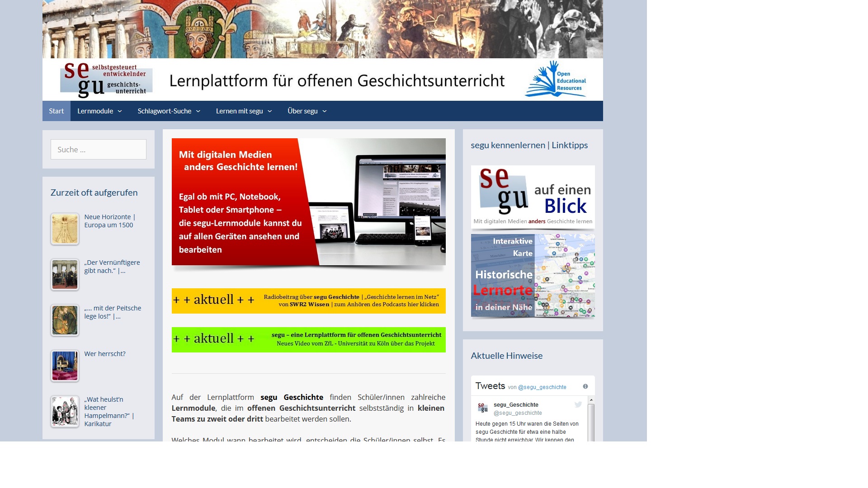Click the @segu_geschichte handle in the tweet

pyautogui.click(x=518, y=413)
